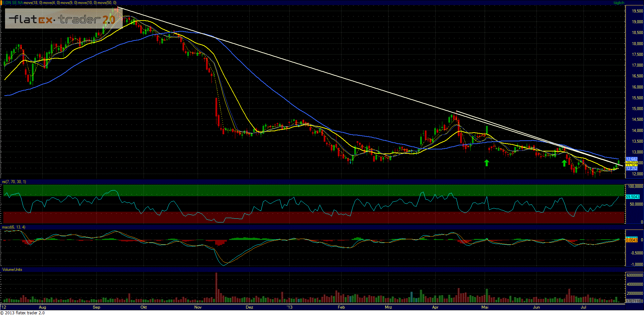This screenshot has height=316, width=644.
Task: Click the tallest November volume bar
Action: [x=216, y=287]
